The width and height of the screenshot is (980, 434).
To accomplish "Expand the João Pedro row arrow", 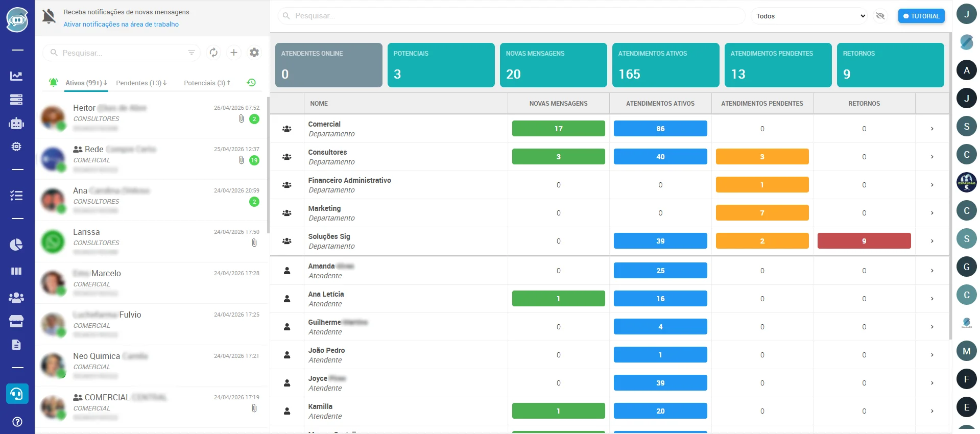I will click(x=932, y=355).
